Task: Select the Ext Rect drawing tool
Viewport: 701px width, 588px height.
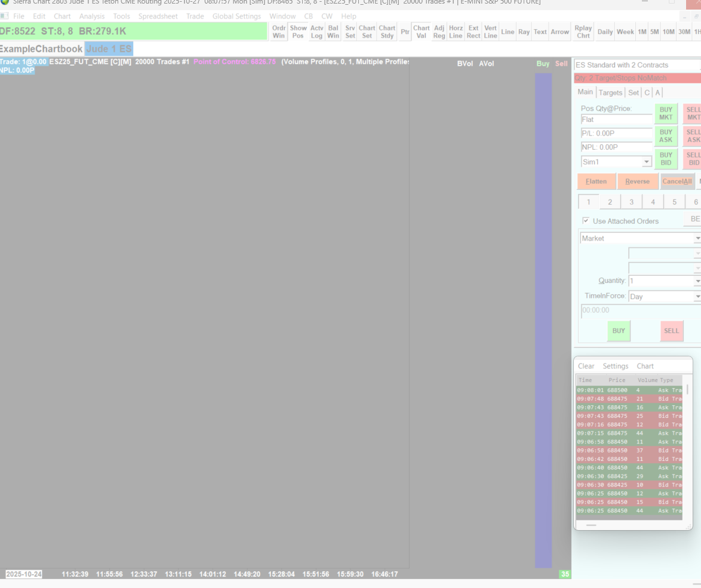Action: point(474,32)
